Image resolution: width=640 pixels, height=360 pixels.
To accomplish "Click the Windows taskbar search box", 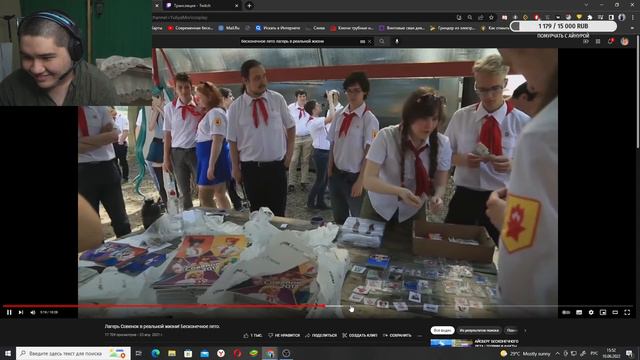I will click(x=73, y=353).
